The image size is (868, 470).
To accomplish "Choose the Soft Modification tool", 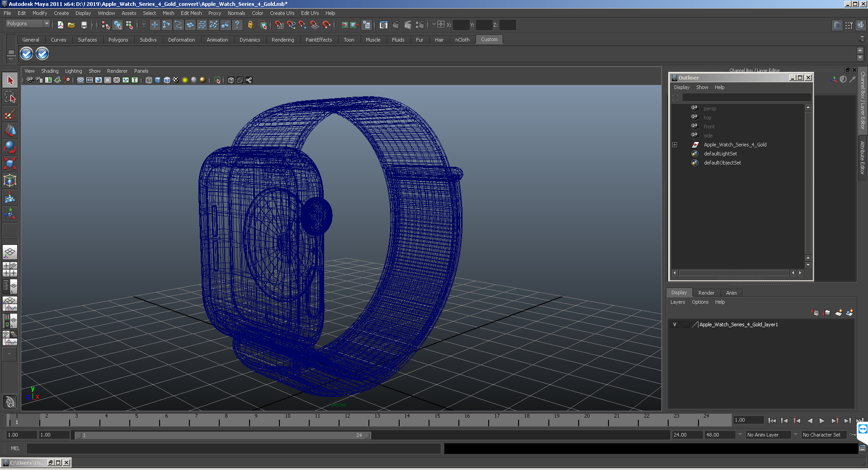I will pos(10,197).
